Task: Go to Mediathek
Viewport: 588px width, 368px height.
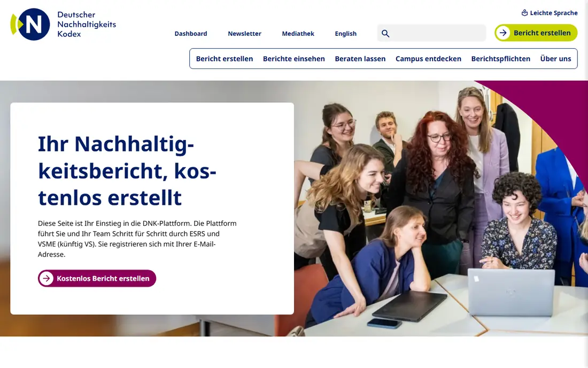Action: pos(298,33)
